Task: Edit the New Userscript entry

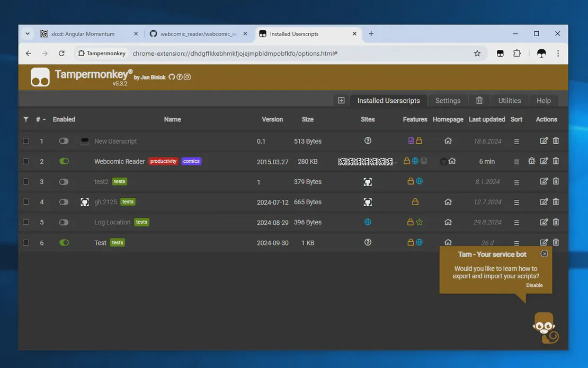Action: (544, 141)
